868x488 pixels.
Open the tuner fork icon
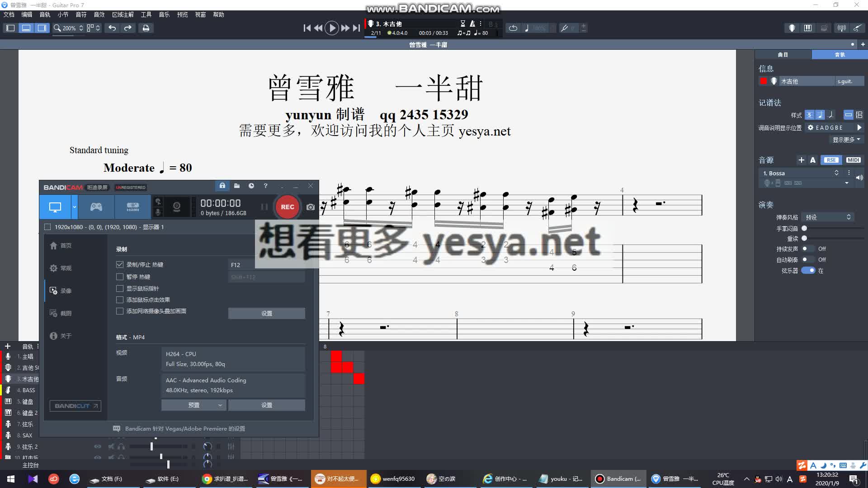click(x=564, y=28)
